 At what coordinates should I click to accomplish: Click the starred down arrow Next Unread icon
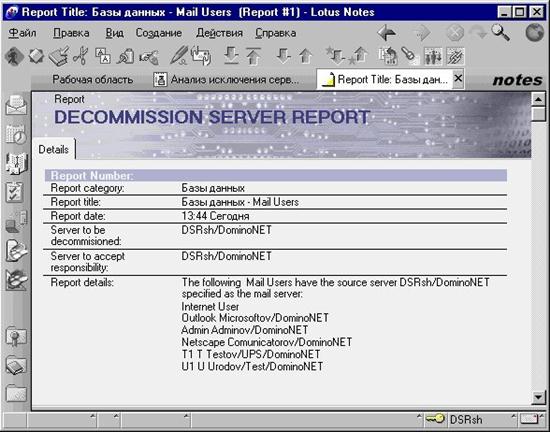pos(335,56)
